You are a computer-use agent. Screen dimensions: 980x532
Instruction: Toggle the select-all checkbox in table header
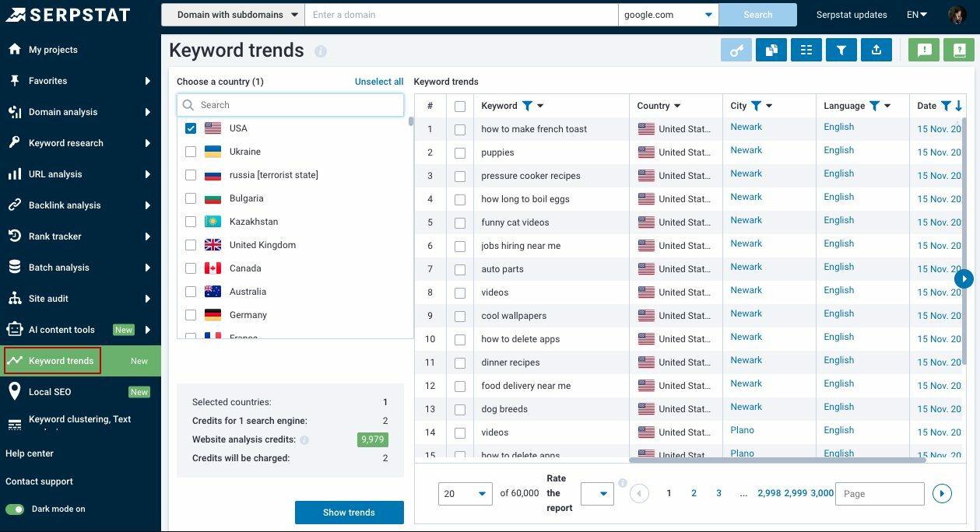pos(460,107)
